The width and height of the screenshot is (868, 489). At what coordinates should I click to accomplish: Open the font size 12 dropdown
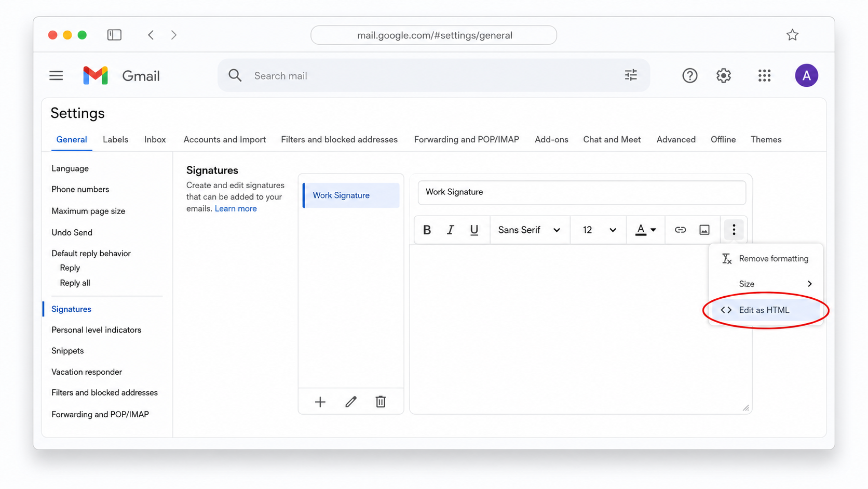point(599,230)
